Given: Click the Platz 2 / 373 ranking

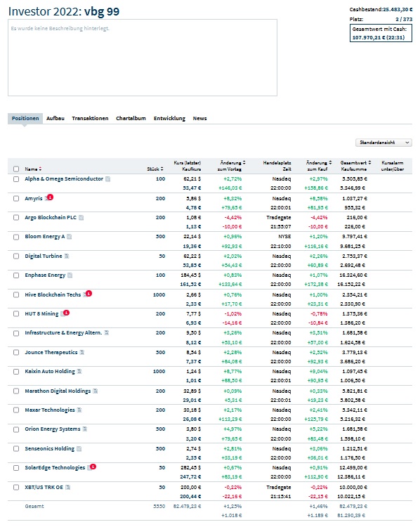Looking at the screenshot, I should tap(381, 20).
